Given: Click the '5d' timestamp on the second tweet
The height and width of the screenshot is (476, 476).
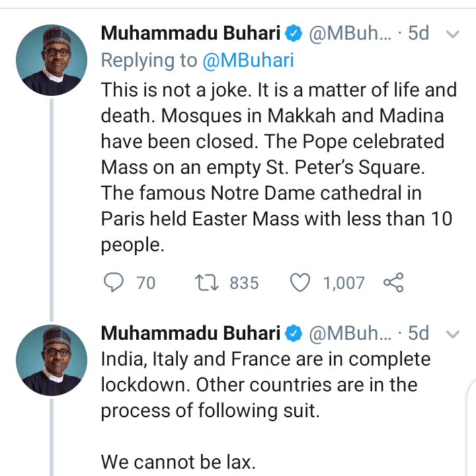Looking at the screenshot, I should pyautogui.click(x=418, y=333).
